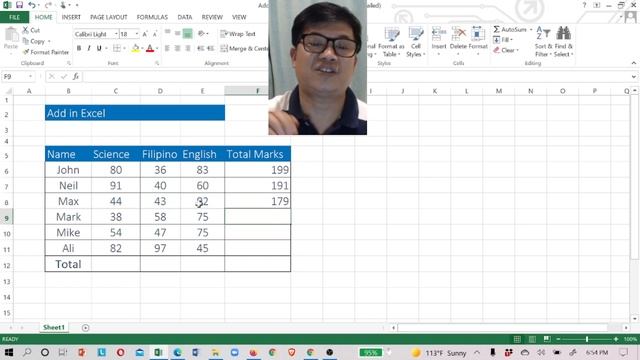Apply the red font color
640x360 pixels.
pos(150,49)
